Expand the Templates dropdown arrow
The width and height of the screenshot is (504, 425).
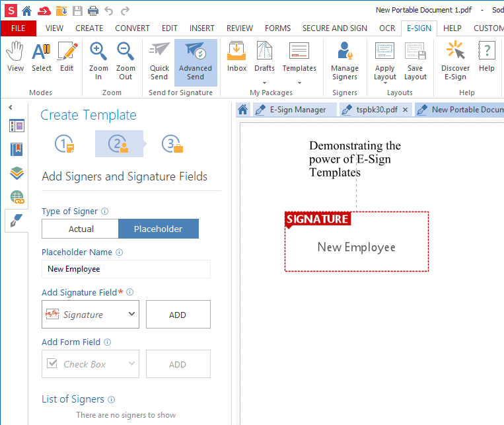[299, 83]
